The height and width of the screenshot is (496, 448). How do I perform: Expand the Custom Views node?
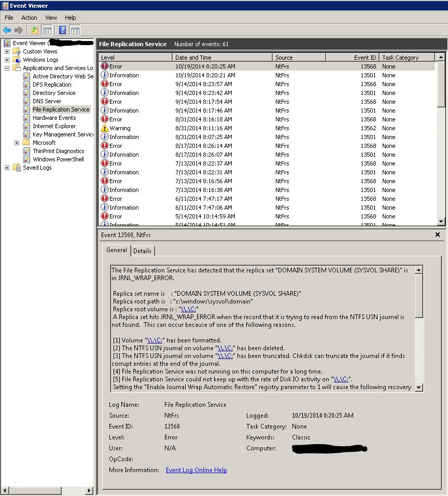pos(7,51)
